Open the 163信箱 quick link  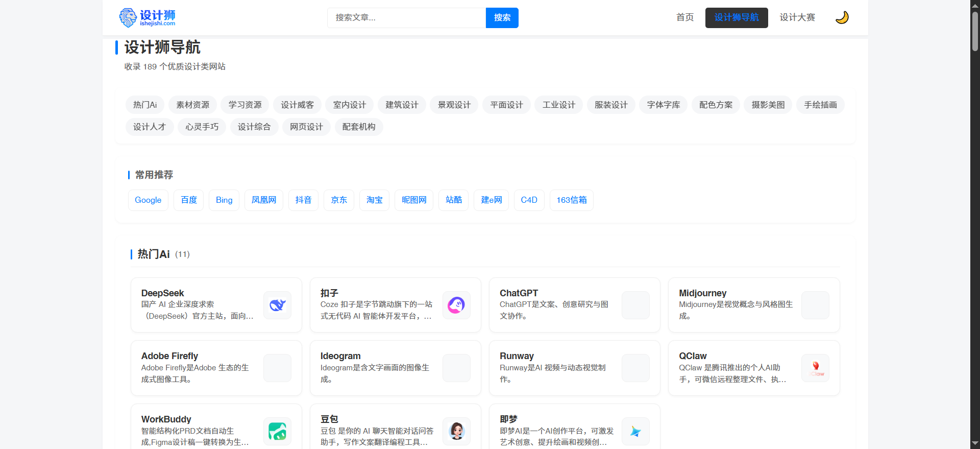click(x=572, y=200)
